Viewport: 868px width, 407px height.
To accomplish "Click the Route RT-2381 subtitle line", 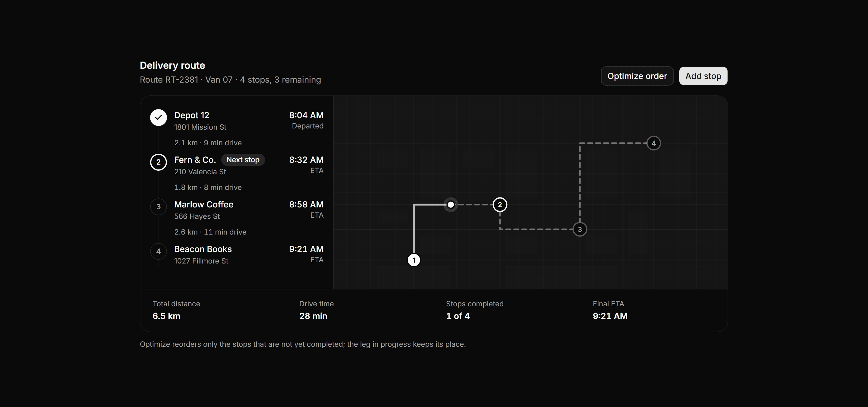I will pyautogui.click(x=230, y=80).
